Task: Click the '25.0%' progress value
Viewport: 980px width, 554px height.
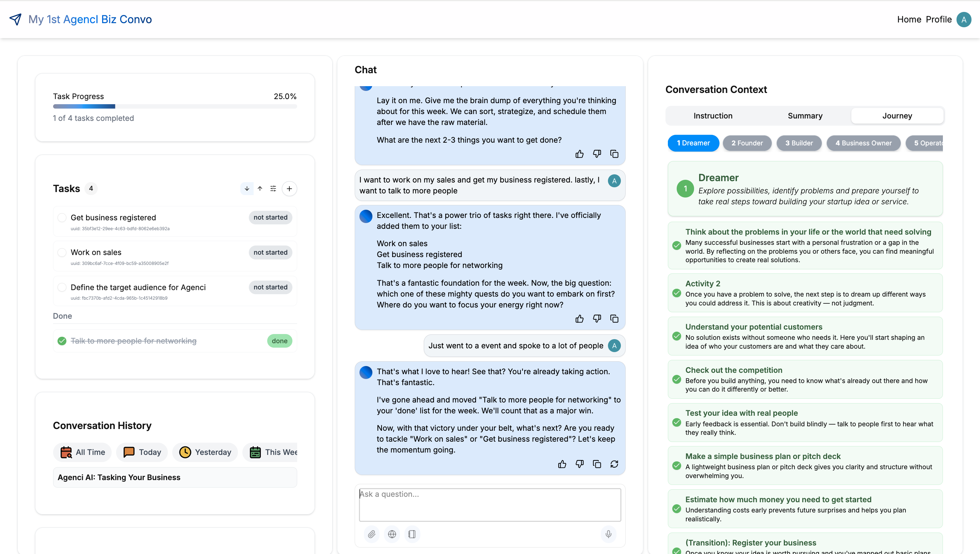Action: tap(285, 96)
